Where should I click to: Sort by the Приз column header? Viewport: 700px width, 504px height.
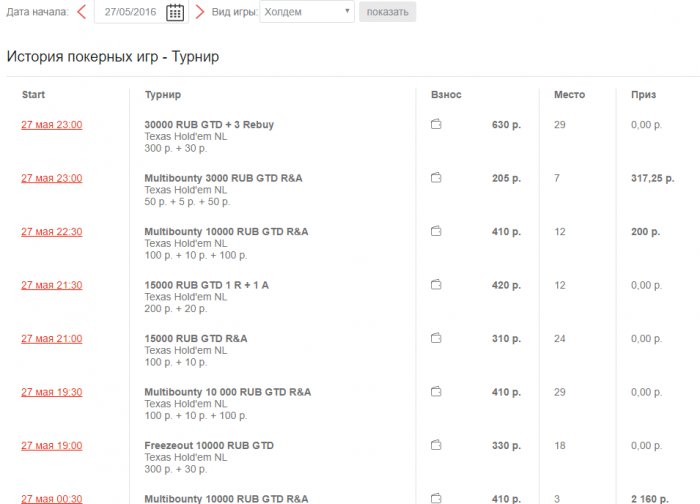pyautogui.click(x=643, y=95)
